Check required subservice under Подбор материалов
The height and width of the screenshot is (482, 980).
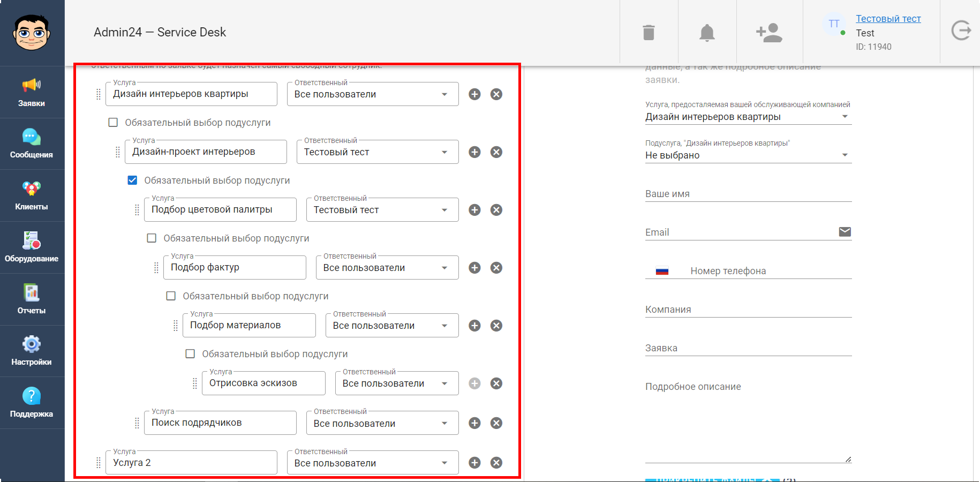190,354
